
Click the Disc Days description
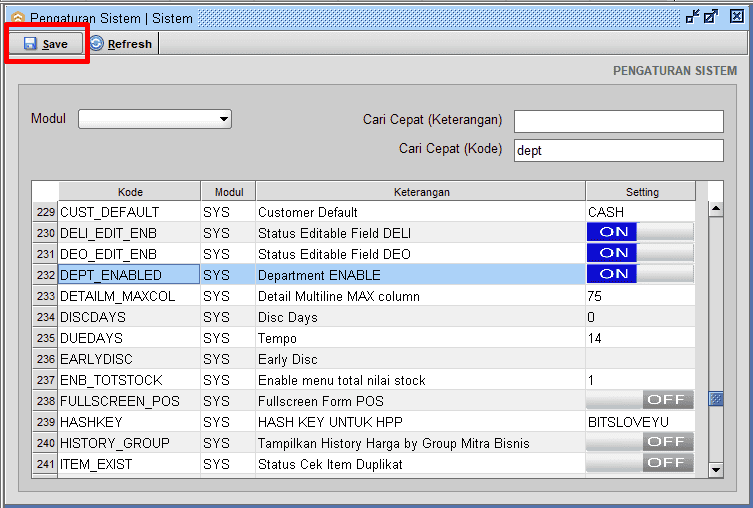420,317
